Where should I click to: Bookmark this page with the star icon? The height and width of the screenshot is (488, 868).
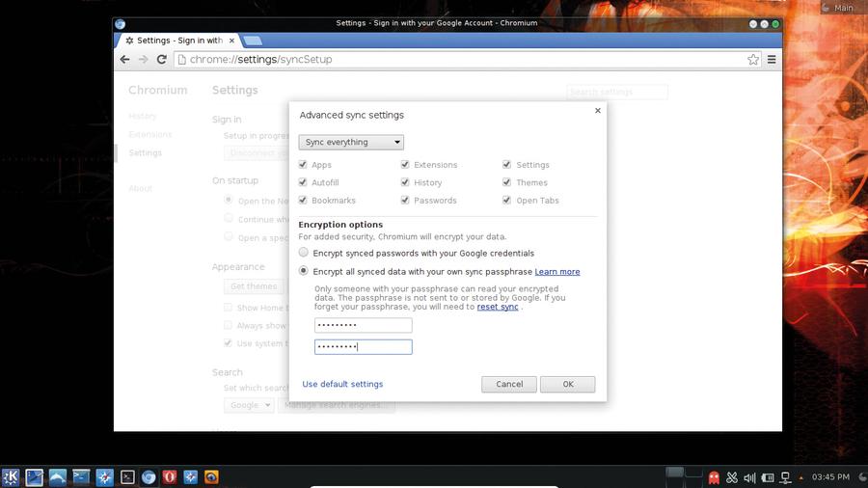pyautogui.click(x=753, y=59)
